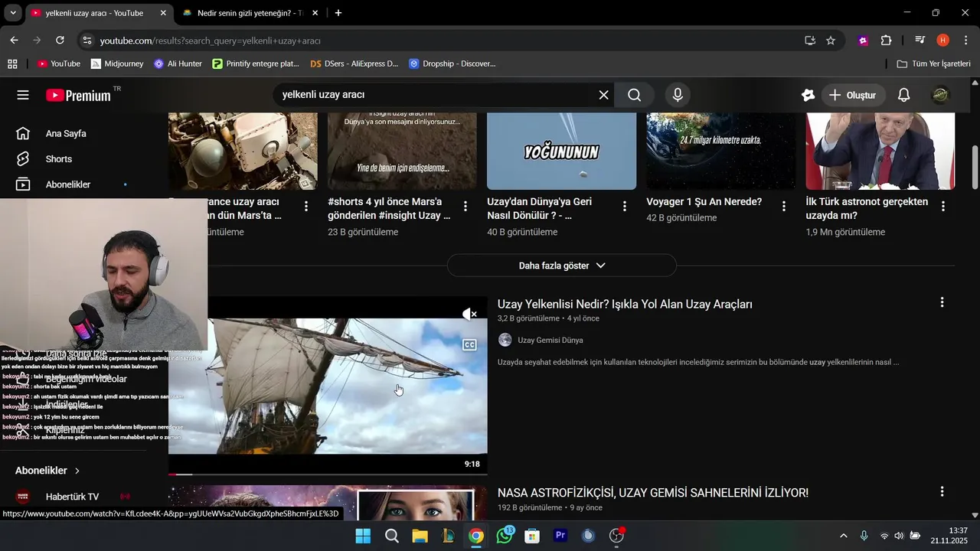Open the Tüm Yer İşaretleri folder
This screenshot has height=551, width=980.
coord(934,64)
